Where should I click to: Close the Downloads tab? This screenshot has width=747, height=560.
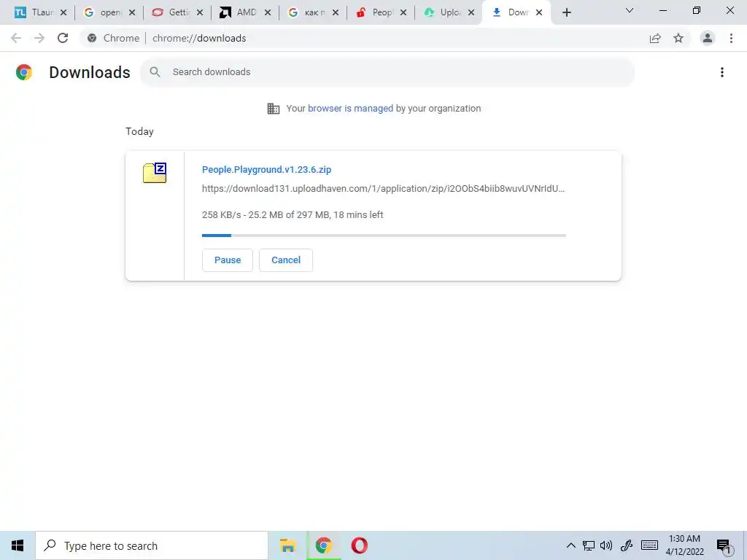pos(539,12)
